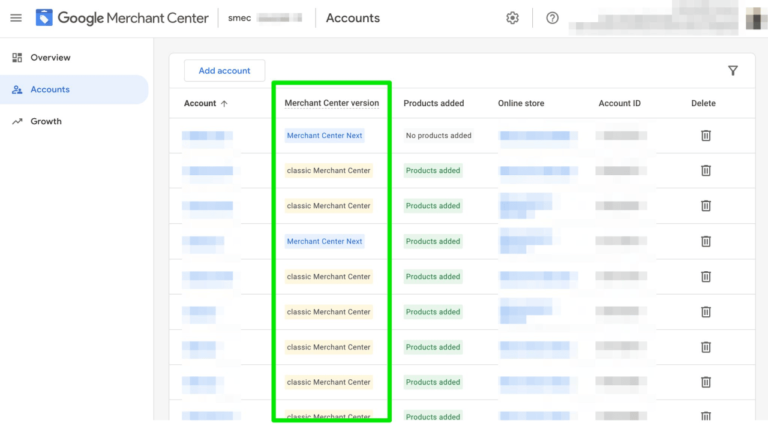Viewport: 768px width, 432px height.
Task: Open the settings gear menu
Action: pos(512,18)
